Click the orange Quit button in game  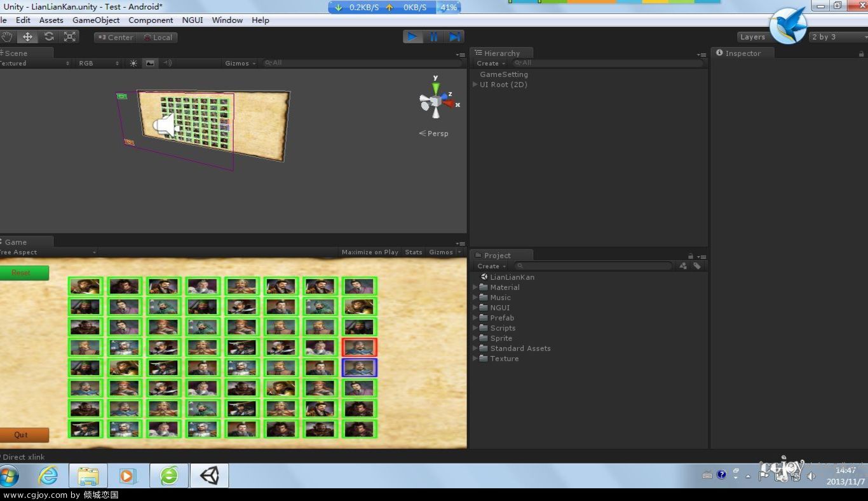click(x=23, y=435)
